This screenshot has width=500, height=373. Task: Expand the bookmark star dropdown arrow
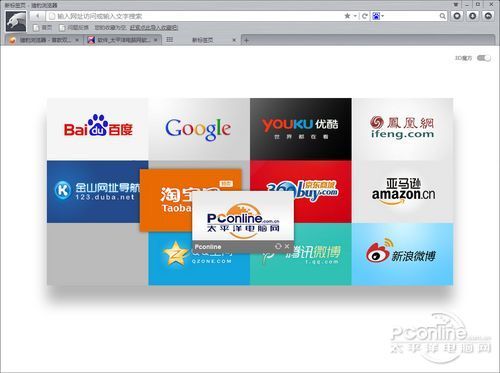pyautogui.click(x=355, y=16)
